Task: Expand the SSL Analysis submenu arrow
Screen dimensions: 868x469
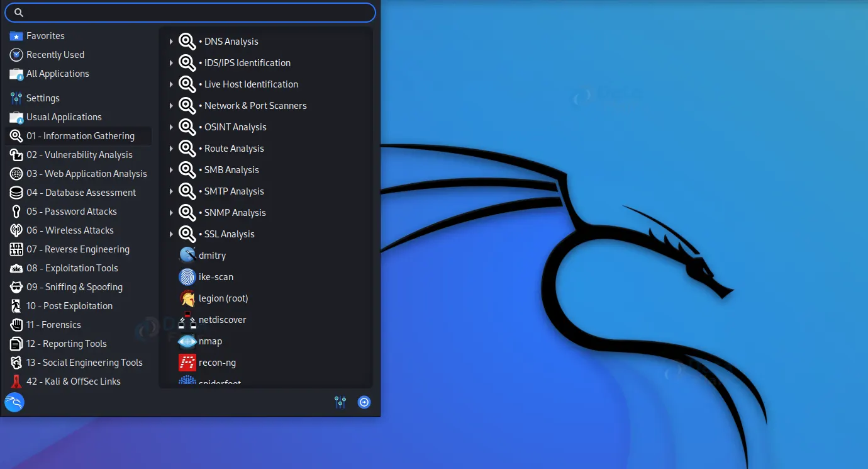Action: click(x=171, y=234)
